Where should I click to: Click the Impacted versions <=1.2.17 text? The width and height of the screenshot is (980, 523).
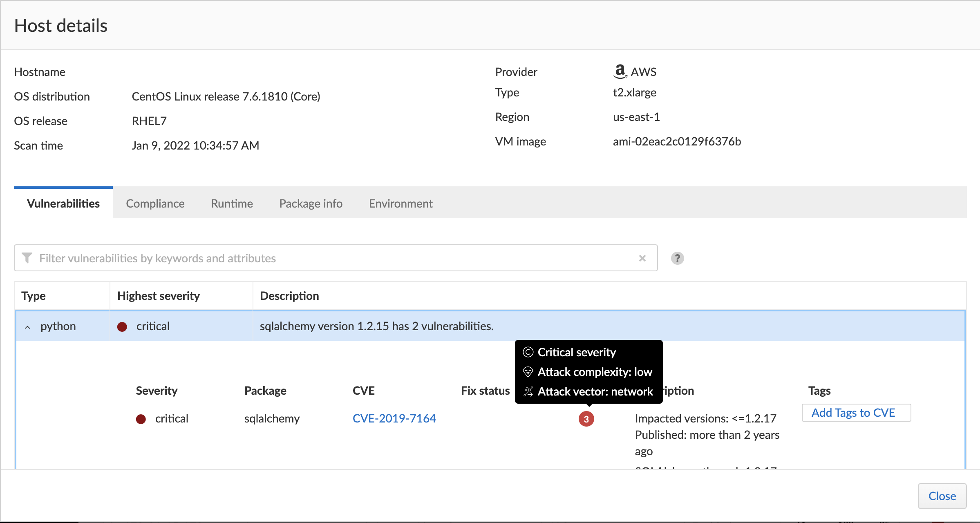(705, 418)
